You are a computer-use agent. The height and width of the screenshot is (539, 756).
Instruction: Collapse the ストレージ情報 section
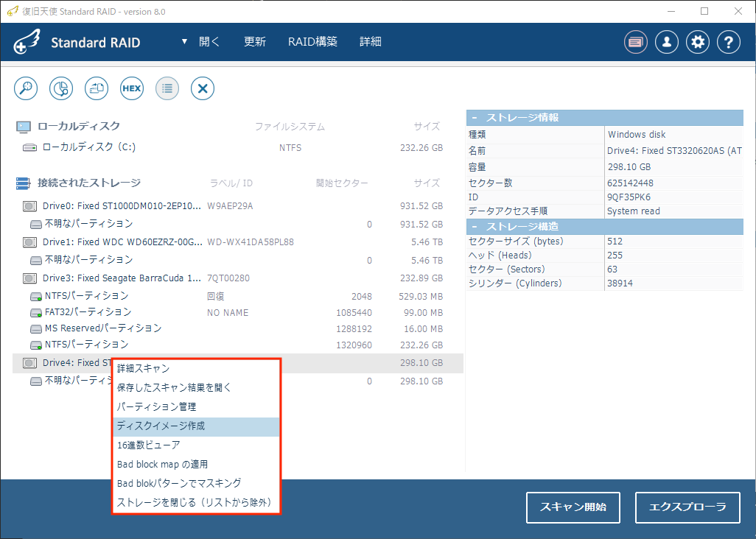pyautogui.click(x=475, y=118)
